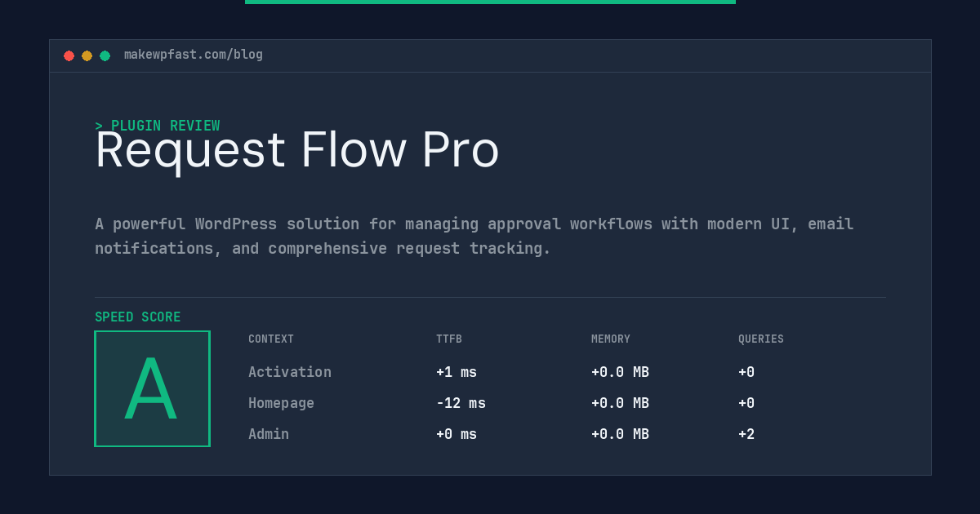The height and width of the screenshot is (514, 980).
Task: Click the Admin memory value '+0.0 MB'
Action: 620,434
